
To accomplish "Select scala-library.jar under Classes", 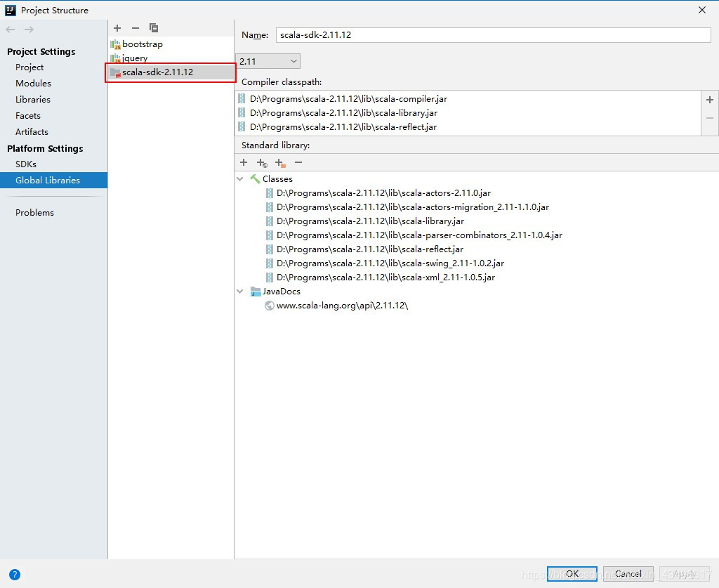I will 370,221.
